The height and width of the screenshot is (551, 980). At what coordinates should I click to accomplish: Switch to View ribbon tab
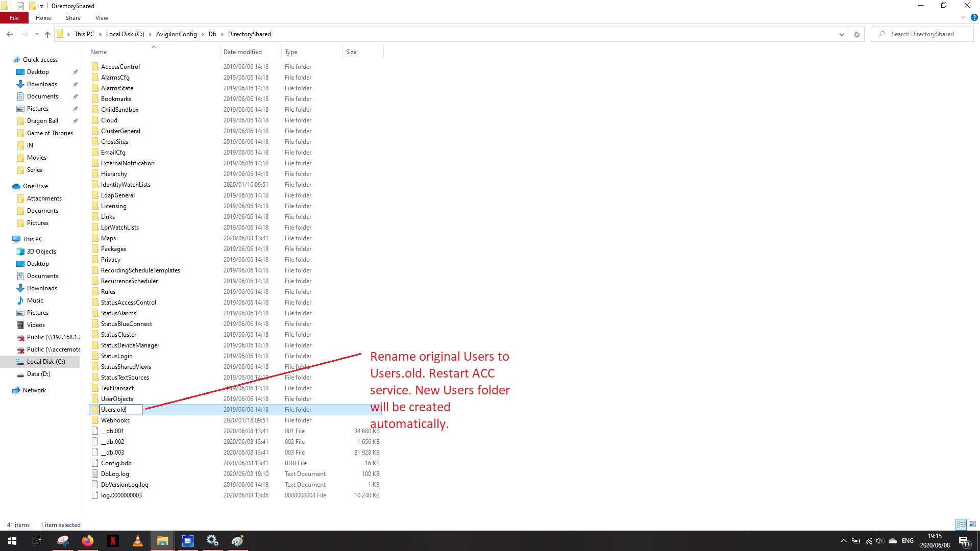(102, 18)
